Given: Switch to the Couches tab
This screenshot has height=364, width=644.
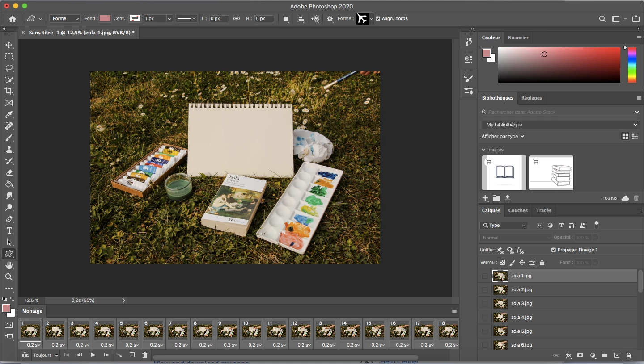Looking at the screenshot, I should (x=518, y=211).
